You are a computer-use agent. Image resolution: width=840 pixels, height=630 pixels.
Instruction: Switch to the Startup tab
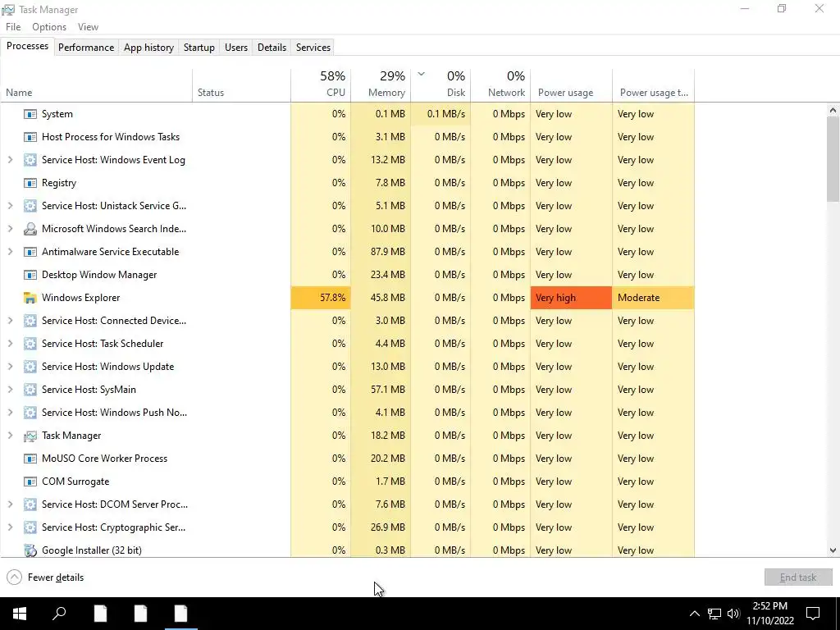199,47
